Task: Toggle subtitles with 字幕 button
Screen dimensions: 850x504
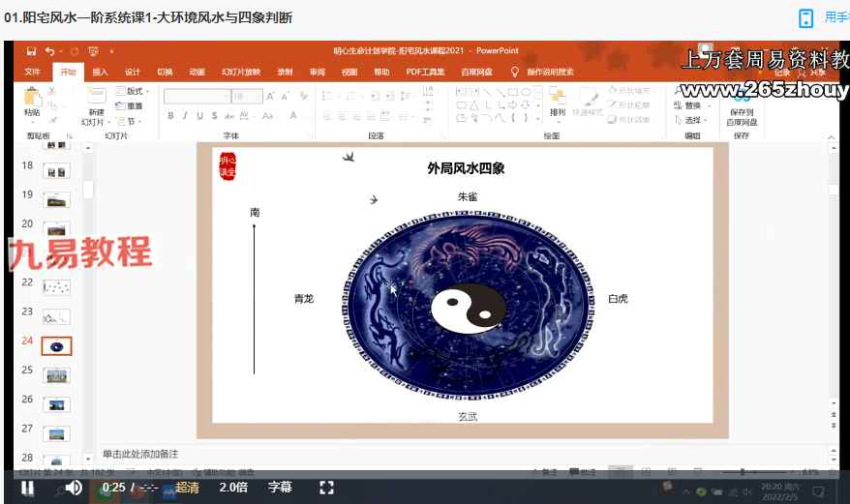Action: click(280, 488)
